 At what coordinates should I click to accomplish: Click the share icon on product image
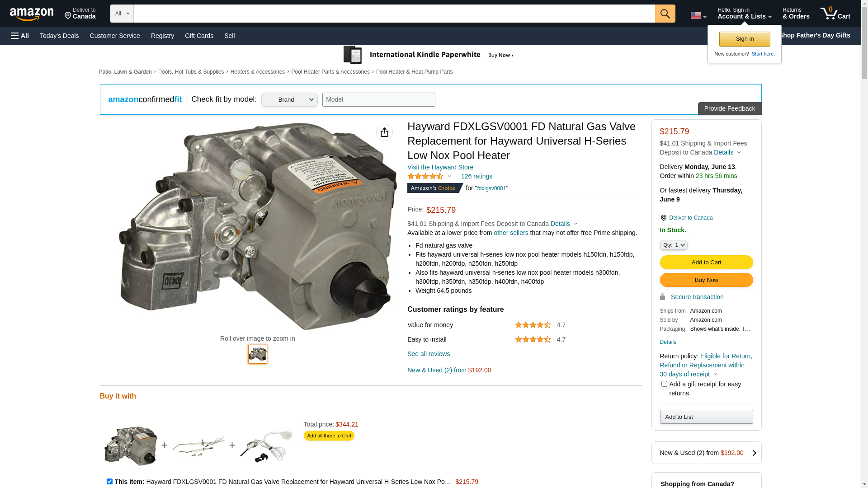[384, 132]
